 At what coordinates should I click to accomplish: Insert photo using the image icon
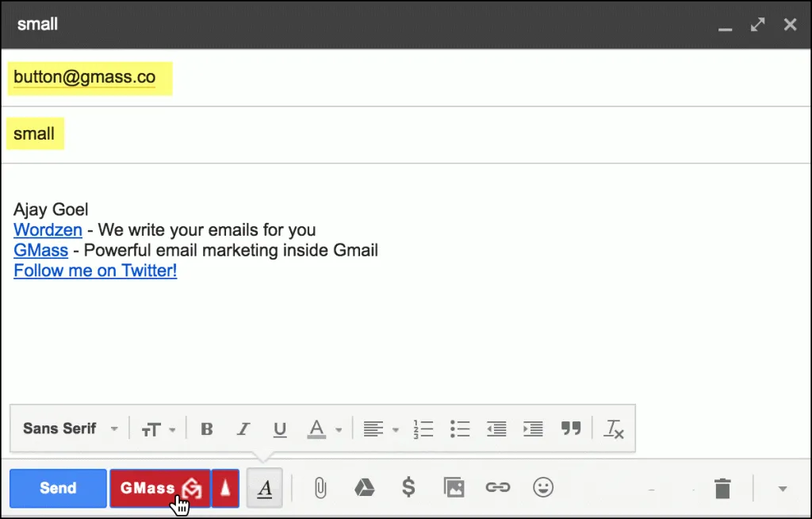(454, 487)
